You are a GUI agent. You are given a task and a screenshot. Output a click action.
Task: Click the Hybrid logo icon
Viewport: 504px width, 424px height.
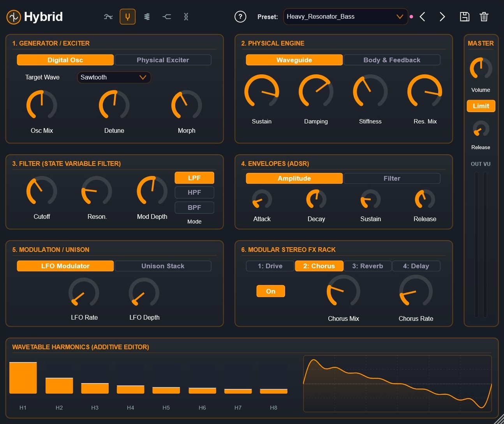pos(14,17)
